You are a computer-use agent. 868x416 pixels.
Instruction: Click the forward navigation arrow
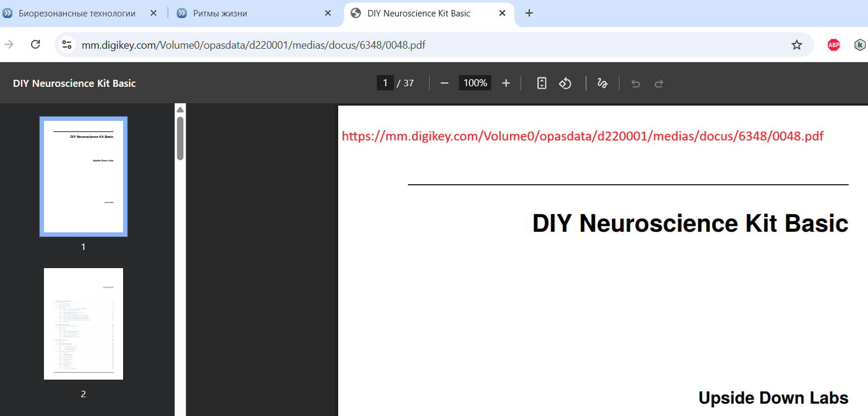pos(9,45)
